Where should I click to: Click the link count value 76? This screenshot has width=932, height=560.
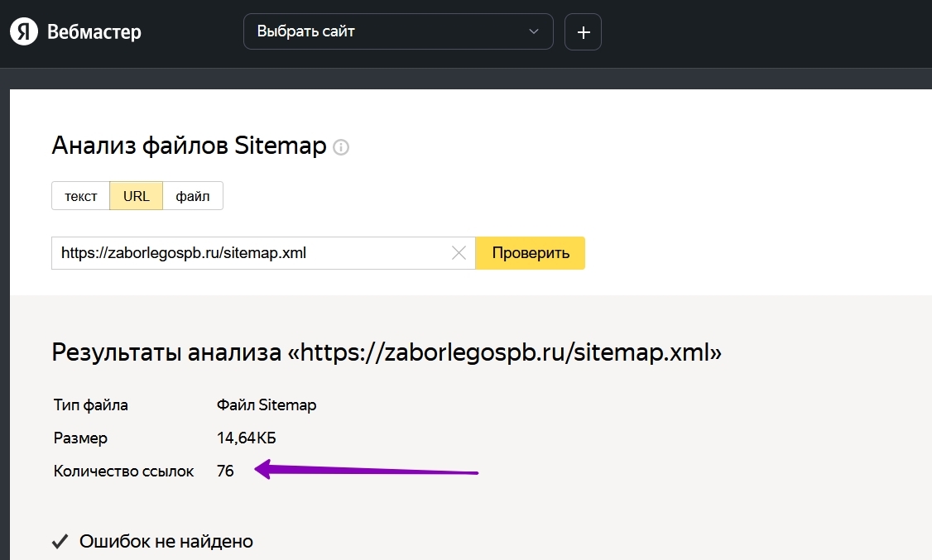point(225,471)
